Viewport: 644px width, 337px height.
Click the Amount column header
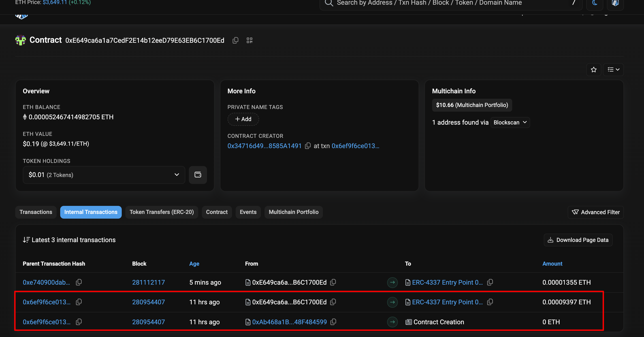[552, 264]
